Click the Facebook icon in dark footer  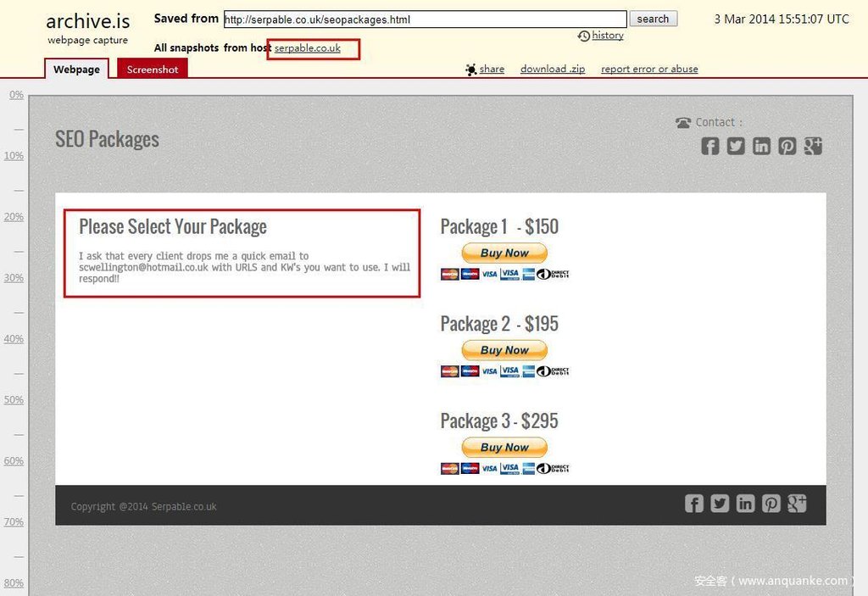[x=694, y=504]
